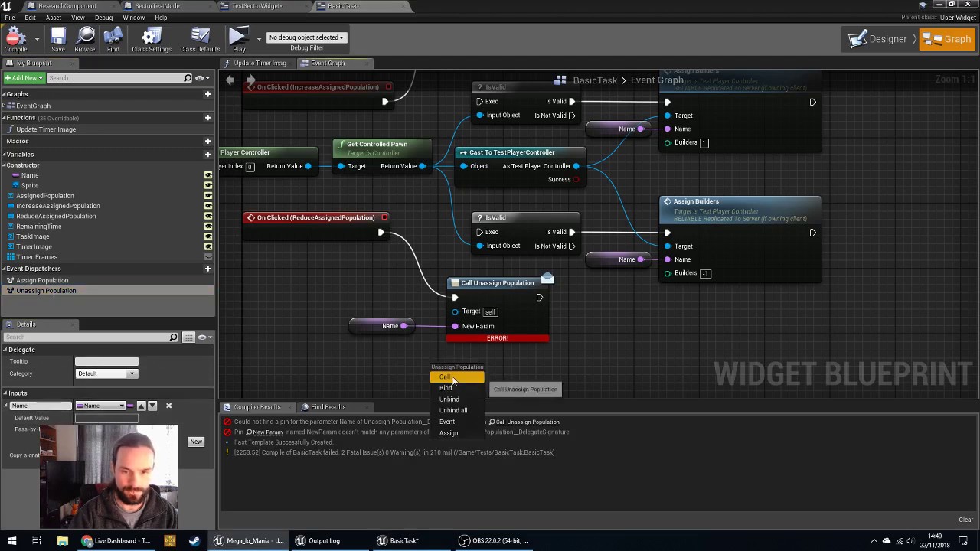Add a new function with the Functions plus icon
This screenshot has height=551, width=980.
coord(207,118)
